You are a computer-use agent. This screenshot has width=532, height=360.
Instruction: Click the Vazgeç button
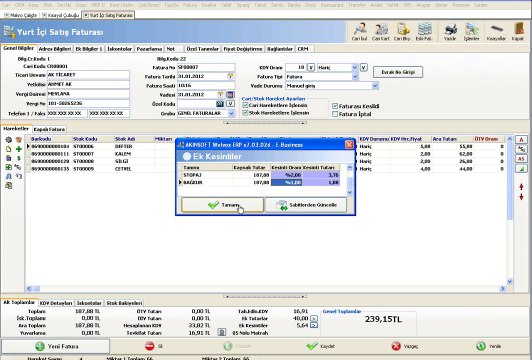click(x=405, y=346)
